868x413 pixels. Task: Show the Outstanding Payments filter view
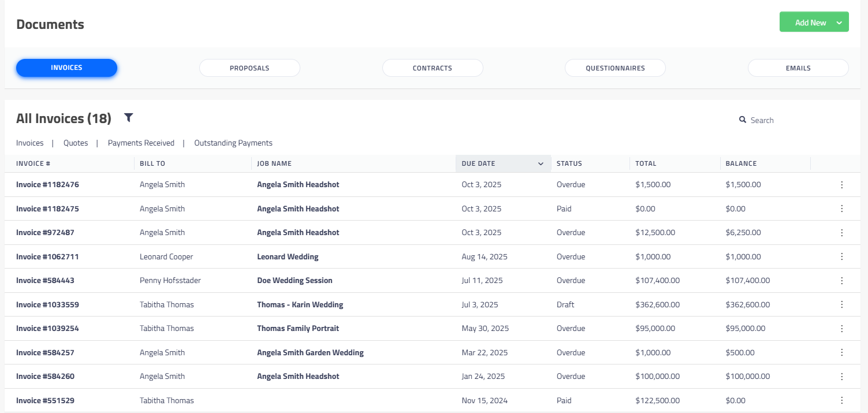tap(233, 143)
